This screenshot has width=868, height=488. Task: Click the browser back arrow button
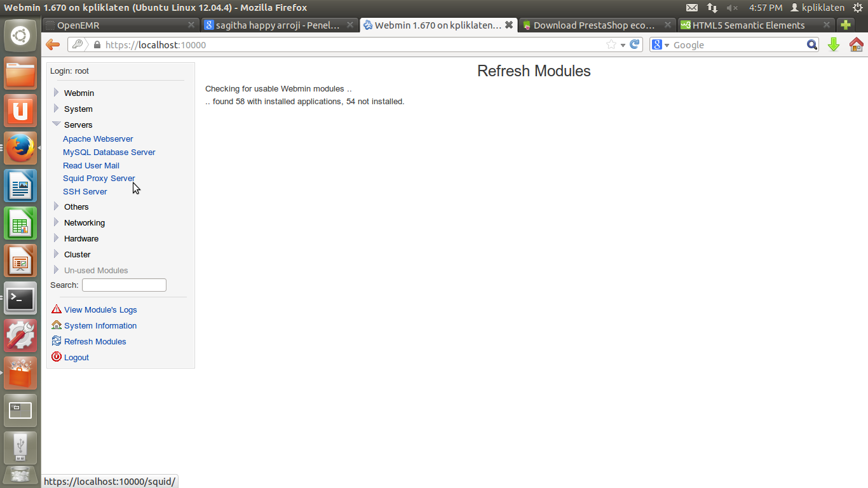click(53, 44)
